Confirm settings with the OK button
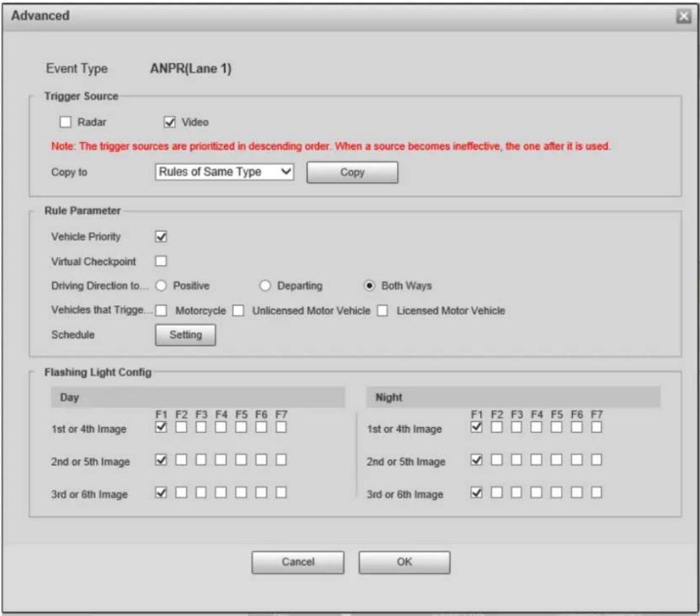700x616 pixels. [x=405, y=562]
